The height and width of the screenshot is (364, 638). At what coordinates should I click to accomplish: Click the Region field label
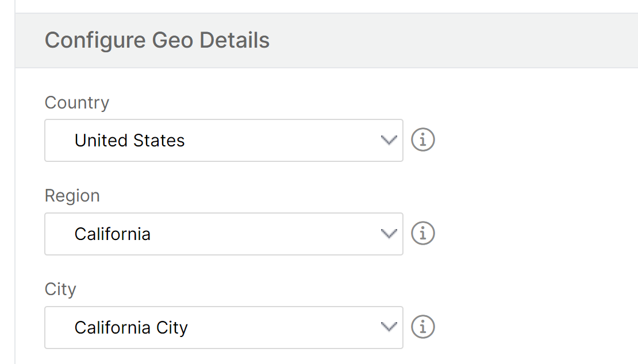click(72, 196)
